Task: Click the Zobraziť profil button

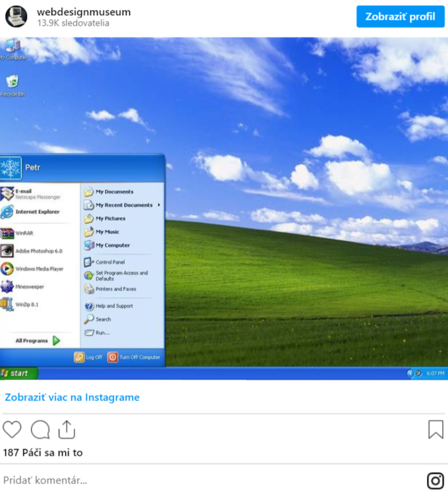Action: (x=401, y=16)
